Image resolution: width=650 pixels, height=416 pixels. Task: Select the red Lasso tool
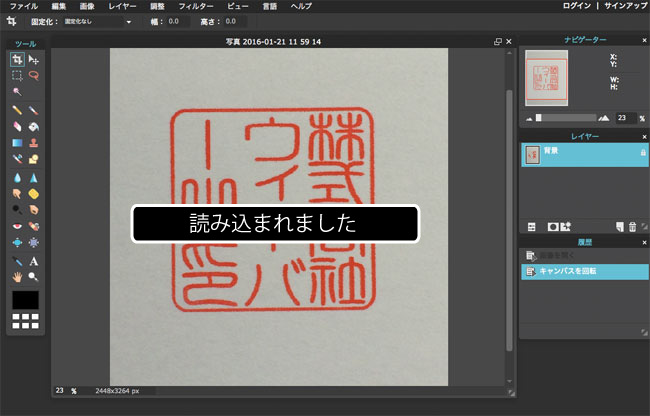(34, 75)
